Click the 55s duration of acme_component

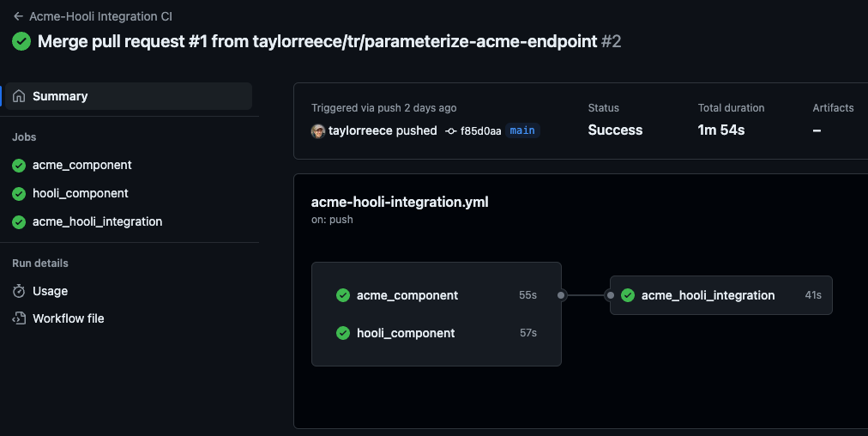pyautogui.click(x=527, y=295)
